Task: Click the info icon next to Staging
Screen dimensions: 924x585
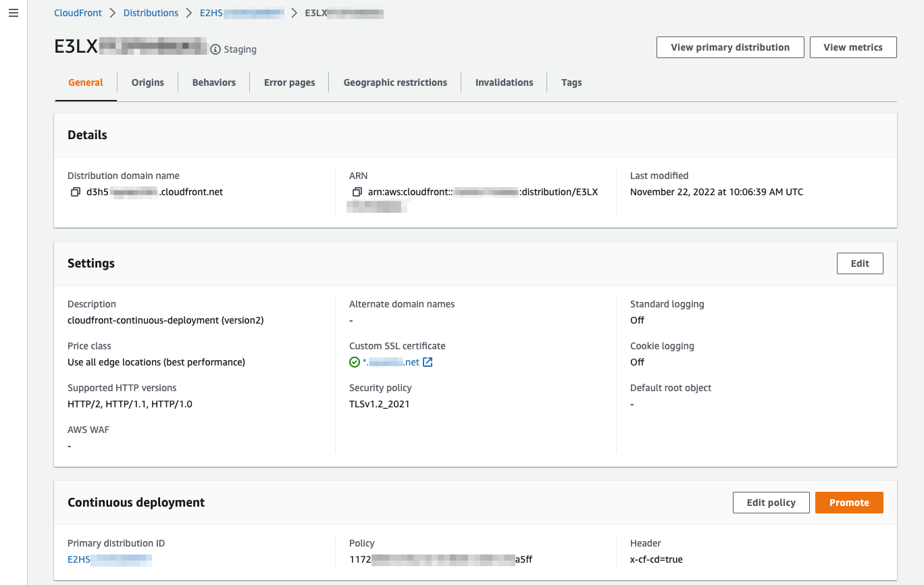Action: [x=215, y=49]
